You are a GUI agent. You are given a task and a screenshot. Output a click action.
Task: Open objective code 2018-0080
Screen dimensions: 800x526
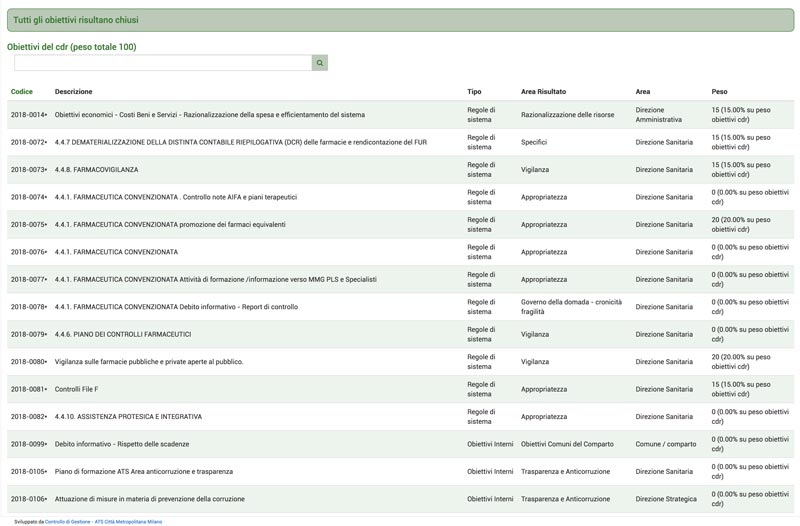point(29,362)
